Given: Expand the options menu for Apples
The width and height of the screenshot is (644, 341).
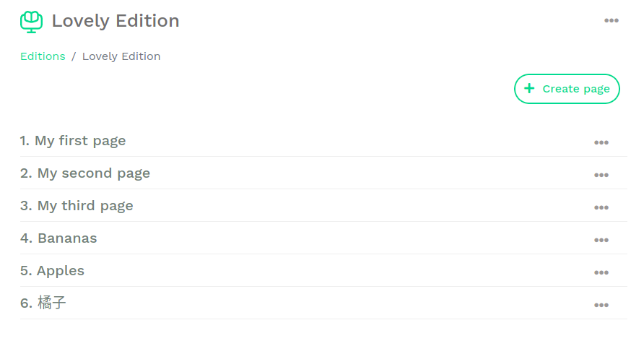Looking at the screenshot, I should tap(601, 272).
